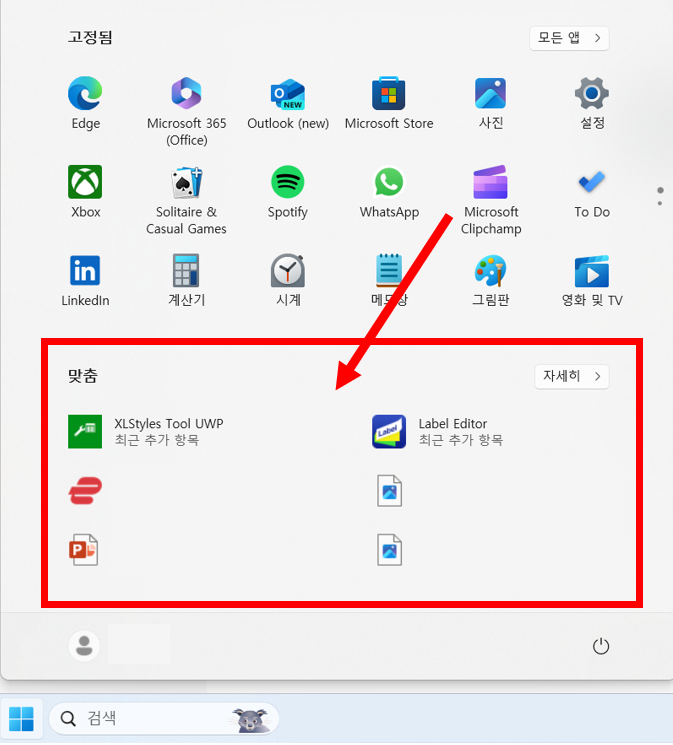Image resolution: width=673 pixels, height=745 pixels.
Task: Open 계산기 (Calculator)
Action: tap(186, 280)
